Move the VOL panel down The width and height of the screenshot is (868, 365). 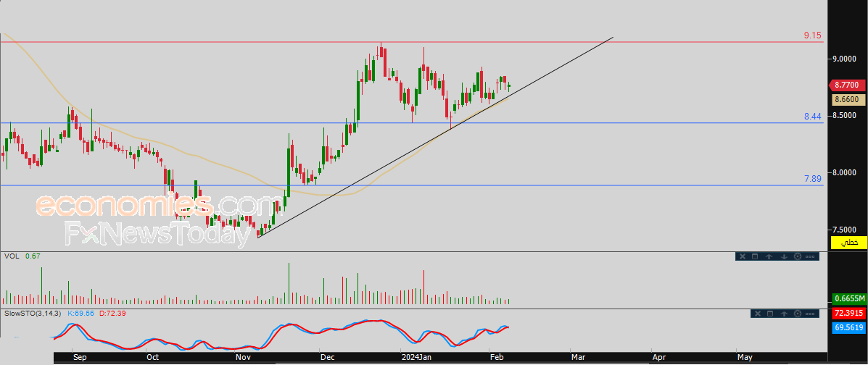[x=784, y=256]
